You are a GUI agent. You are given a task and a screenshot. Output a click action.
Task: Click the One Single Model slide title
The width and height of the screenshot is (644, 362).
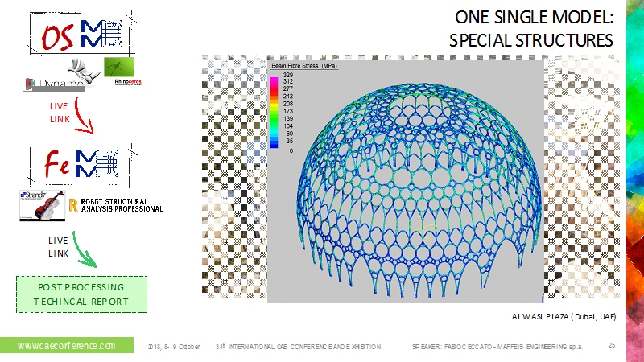[528, 29]
